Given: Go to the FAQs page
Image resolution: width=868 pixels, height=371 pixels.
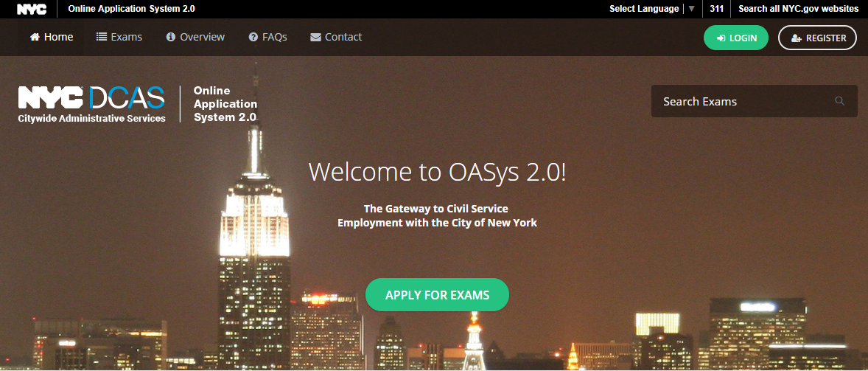Looking at the screenshot, I should (268, 37).
